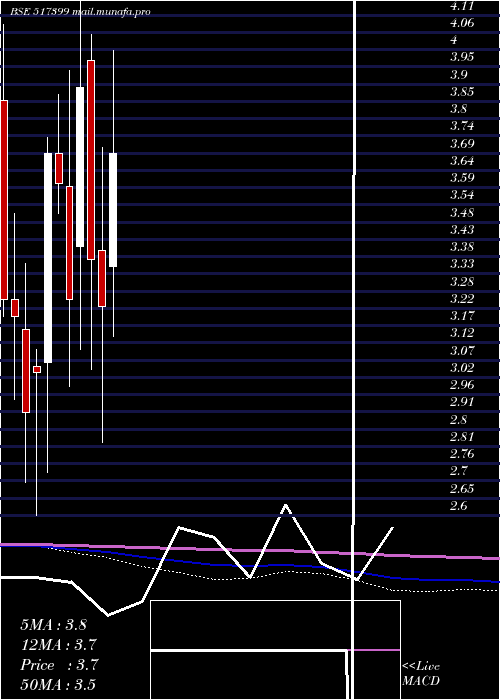500x700 pixels.
Task: Select the 3.02 price axis label
Action: [x=462, y=368]
